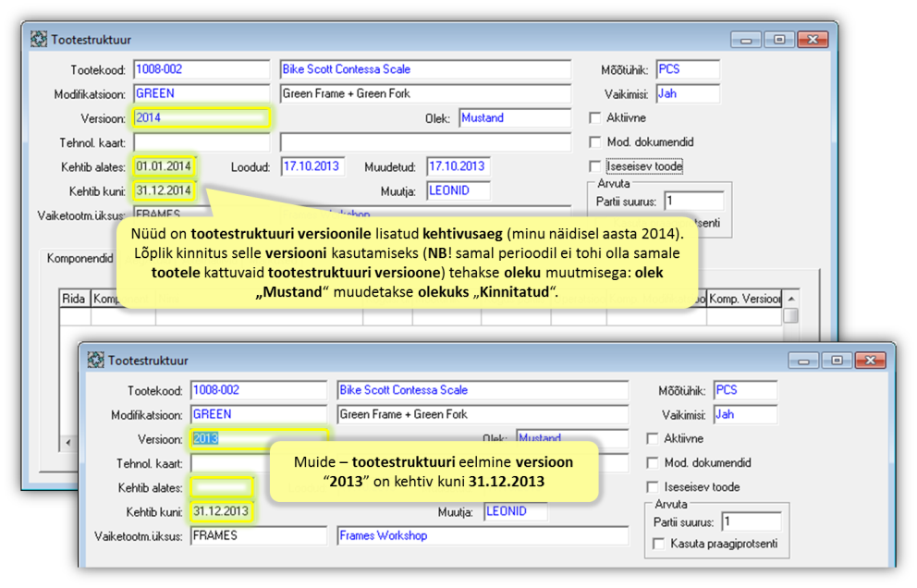
Task: Click the Rida column header in the components table
Action: point(75,299)
